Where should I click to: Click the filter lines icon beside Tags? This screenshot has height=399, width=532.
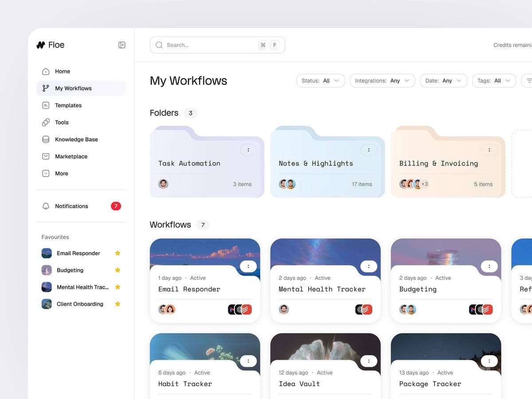pos(528,81)
